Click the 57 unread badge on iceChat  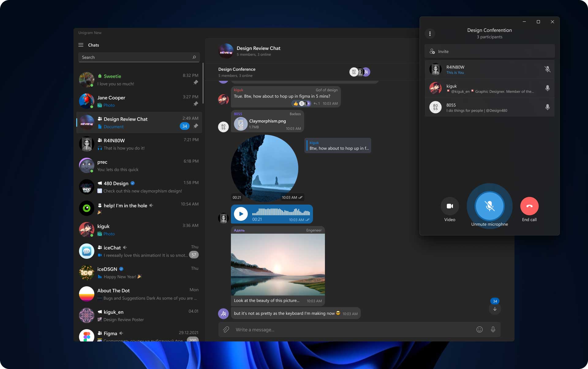coord(194,255)
